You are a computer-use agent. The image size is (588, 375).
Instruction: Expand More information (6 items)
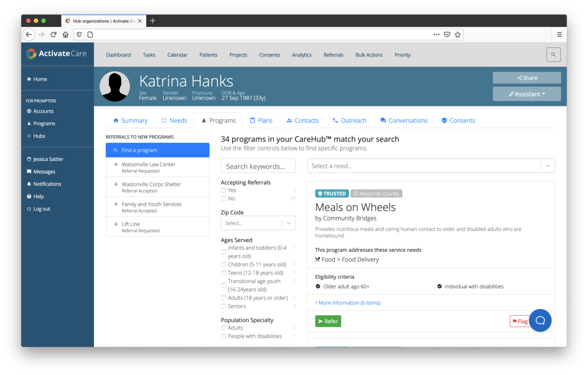(348, 303)
